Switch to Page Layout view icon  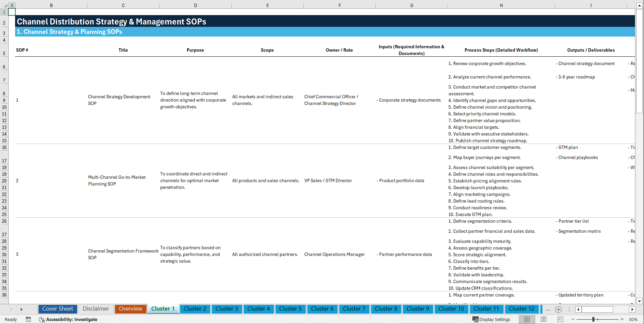click(x=543, y=319)
